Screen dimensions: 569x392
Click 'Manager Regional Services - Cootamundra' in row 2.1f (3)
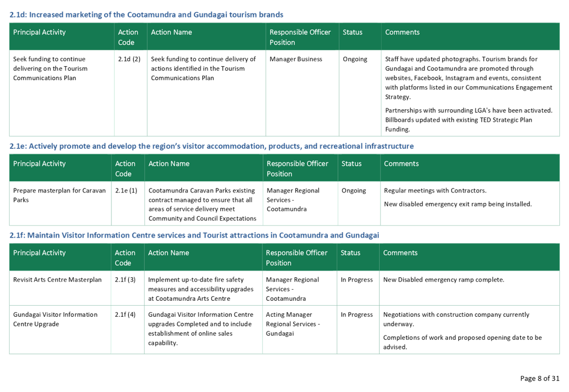coord(292,289)
